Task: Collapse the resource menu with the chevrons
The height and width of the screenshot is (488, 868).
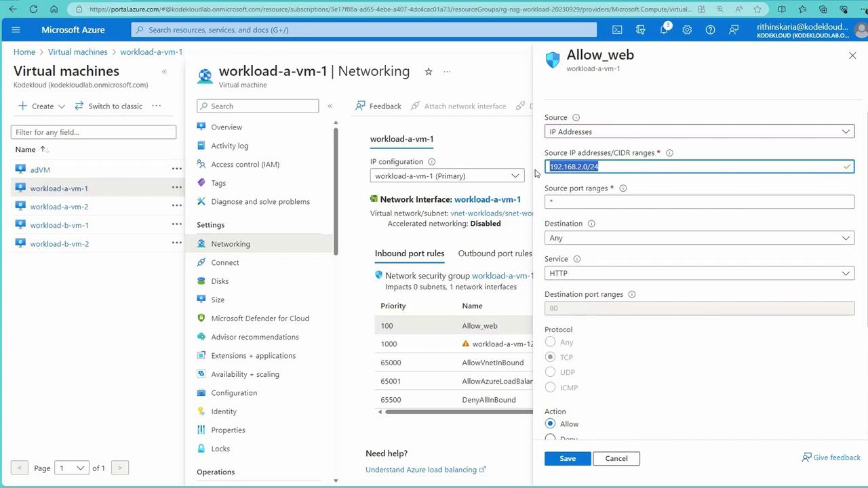Action: point(330,106)
